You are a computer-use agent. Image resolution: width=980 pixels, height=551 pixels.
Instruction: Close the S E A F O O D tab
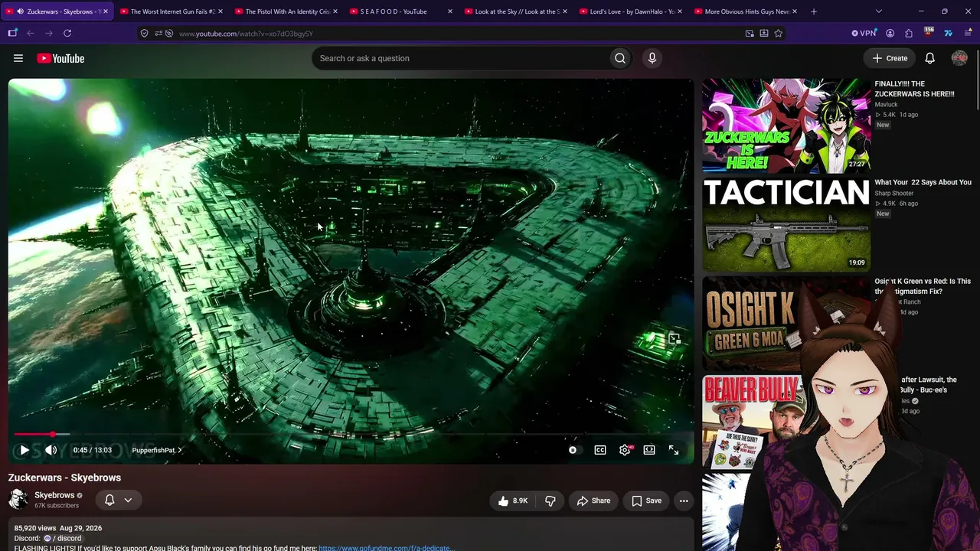(x=449, y=11)
